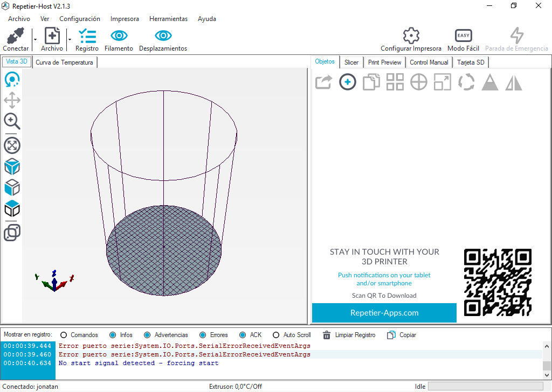Screen dimensions: 552x392
Task: Toggle the Auto Scroll option
Action: coord(276,335)
